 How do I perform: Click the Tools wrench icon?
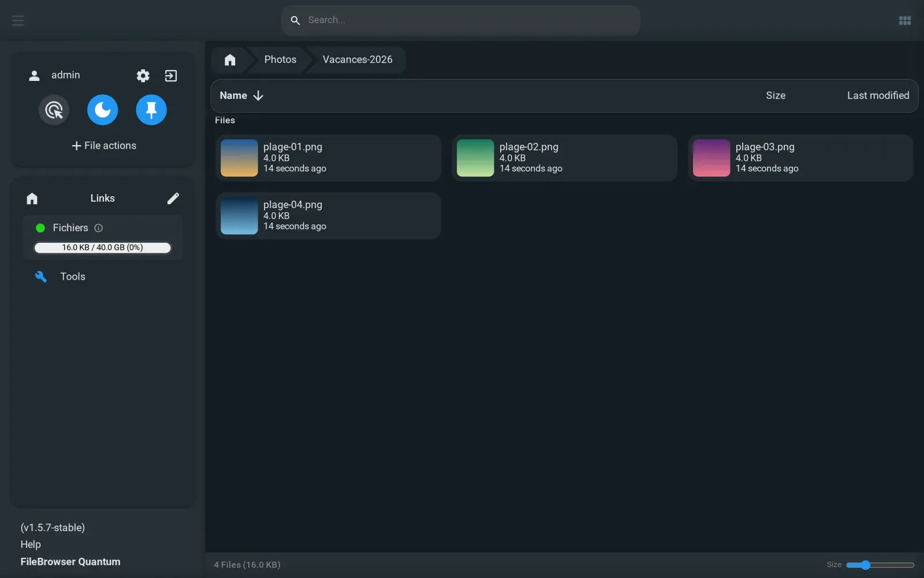click(x=40, y=277)
